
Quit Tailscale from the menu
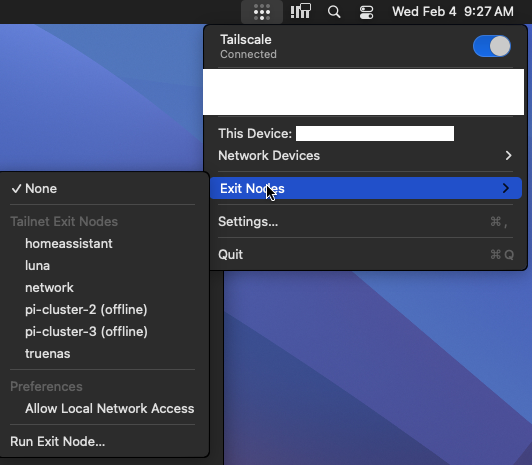(365, 254)
